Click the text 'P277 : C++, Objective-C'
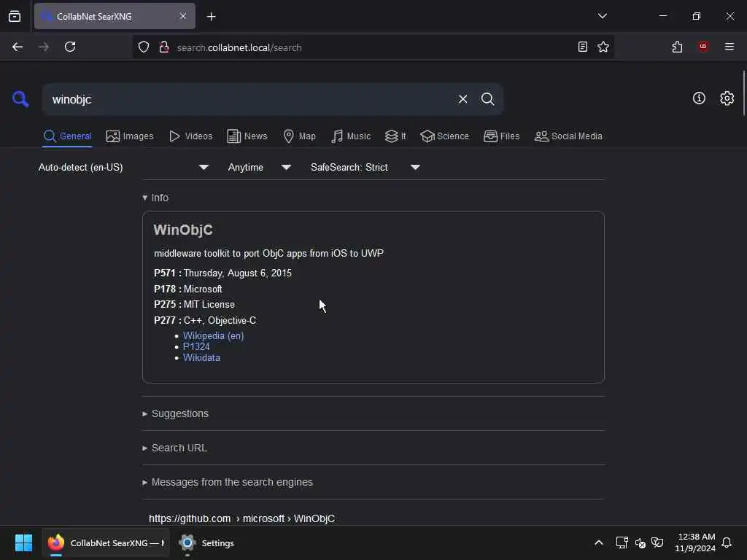The image size is (747, 560). [205, 321]
